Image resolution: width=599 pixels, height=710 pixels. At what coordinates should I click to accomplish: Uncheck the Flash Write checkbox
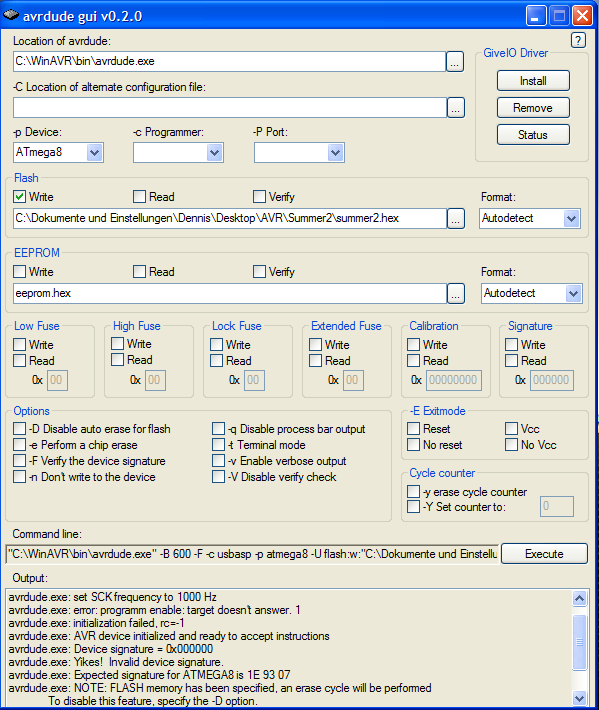point(19,197)
